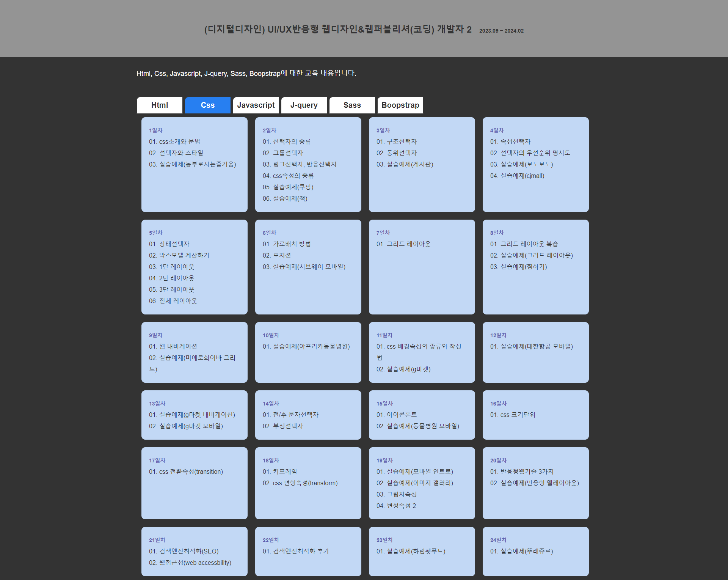Open '01. 가로배치 방법' in 6일차
Viewport: 728px width, 580px height.
(287, 244)
